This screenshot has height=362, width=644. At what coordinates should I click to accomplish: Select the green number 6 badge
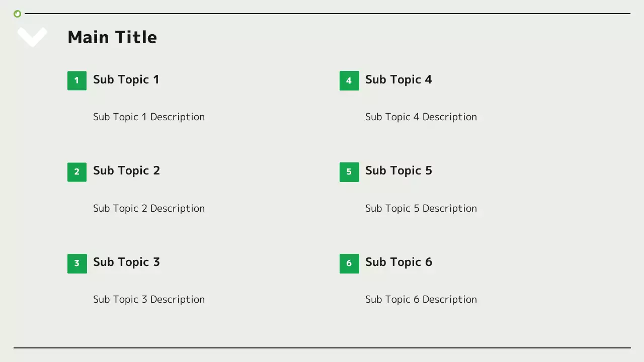[x=349, y=263]
